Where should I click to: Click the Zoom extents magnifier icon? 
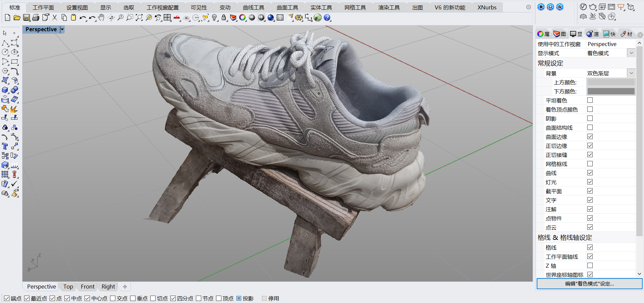[140, 18]
